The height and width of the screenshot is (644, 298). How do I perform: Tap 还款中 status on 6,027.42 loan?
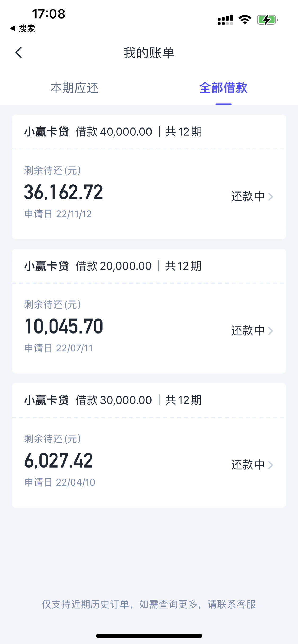pyautogui.click(x=248, y=465)
